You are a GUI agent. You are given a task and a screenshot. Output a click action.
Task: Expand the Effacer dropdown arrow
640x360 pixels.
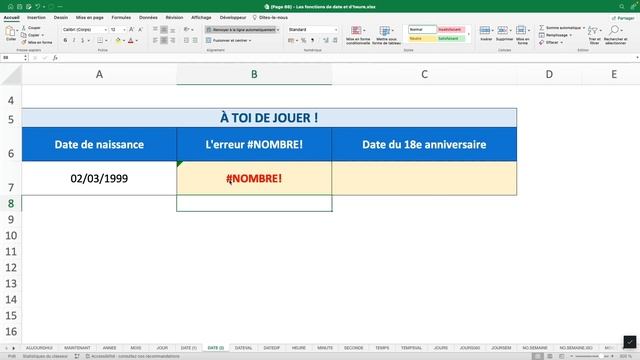(x=562, y=42)
